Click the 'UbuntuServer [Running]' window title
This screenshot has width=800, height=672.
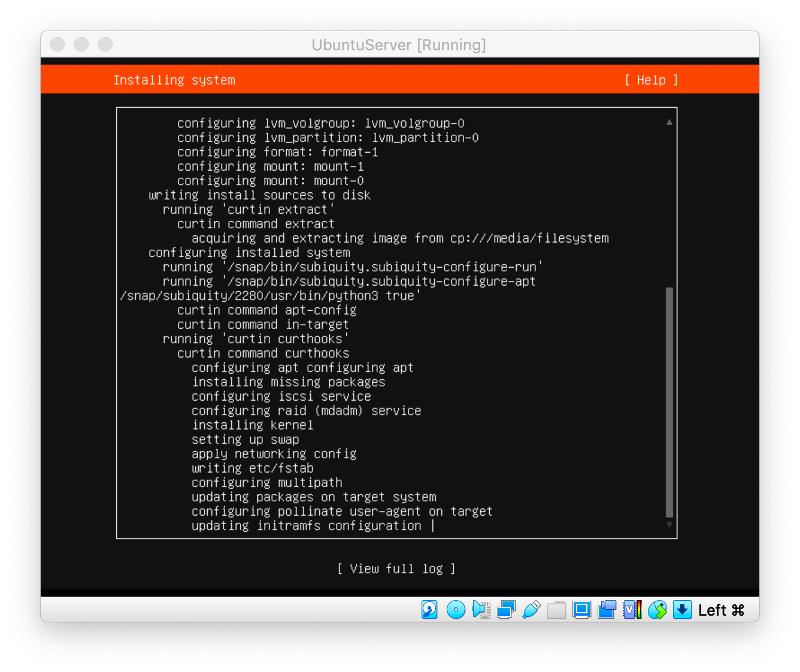(x=399, y=45)
